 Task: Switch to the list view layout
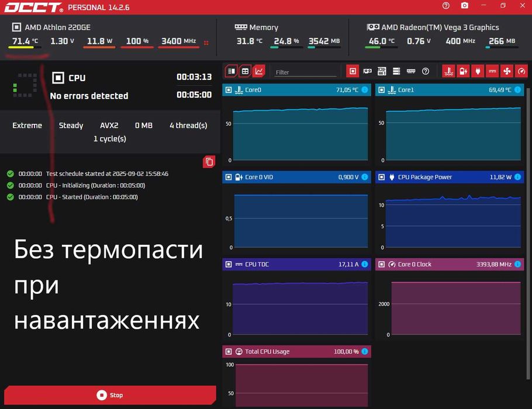(231, 71)
